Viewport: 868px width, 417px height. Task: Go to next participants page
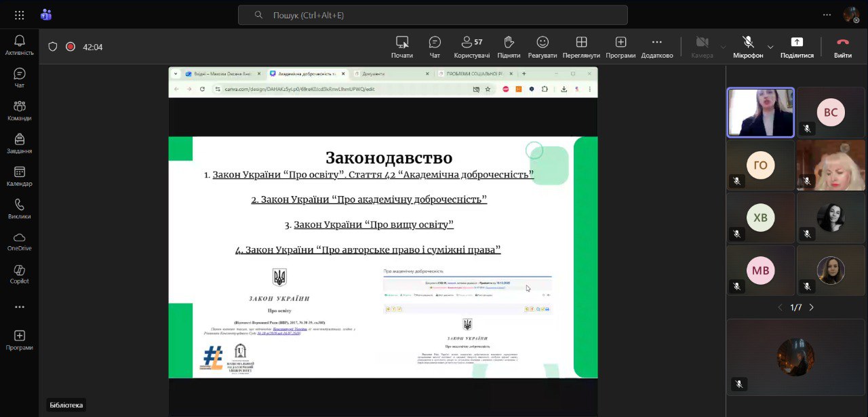811,307
